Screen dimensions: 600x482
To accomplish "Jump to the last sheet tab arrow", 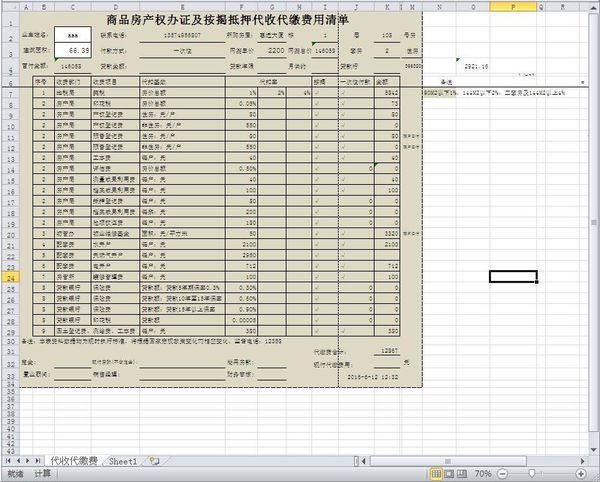I will (x=37, y=461).
